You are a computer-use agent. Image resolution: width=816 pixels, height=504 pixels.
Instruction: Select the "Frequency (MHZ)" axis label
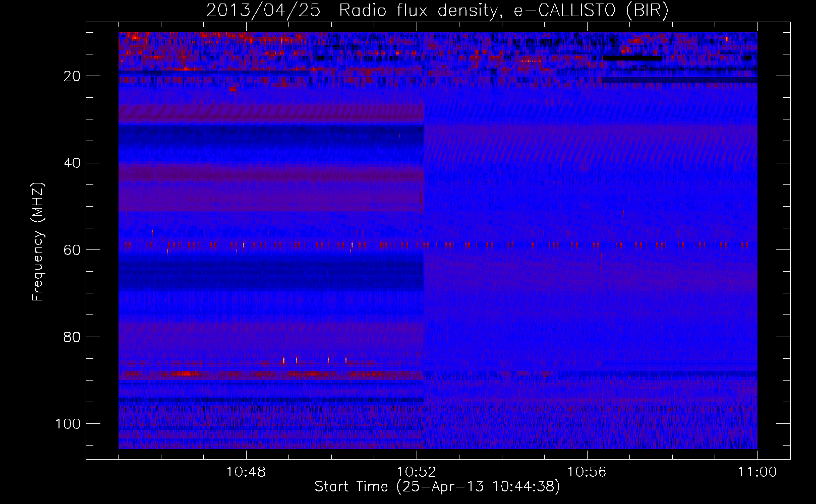38,242
